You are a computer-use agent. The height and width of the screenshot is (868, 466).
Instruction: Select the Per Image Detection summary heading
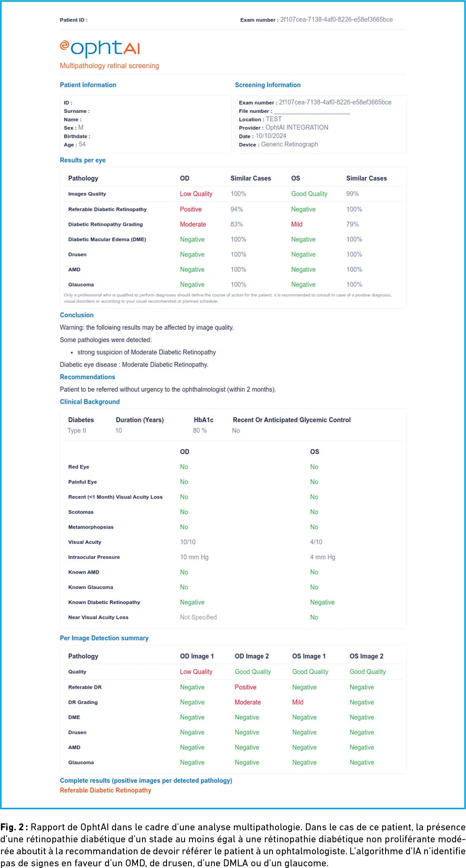[x=104, y=638]
